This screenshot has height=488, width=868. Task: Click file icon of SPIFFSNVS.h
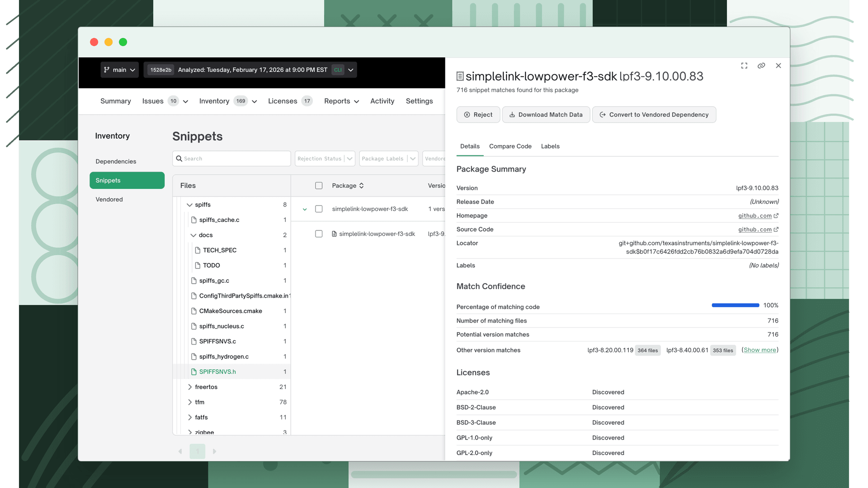click(194, 372)
